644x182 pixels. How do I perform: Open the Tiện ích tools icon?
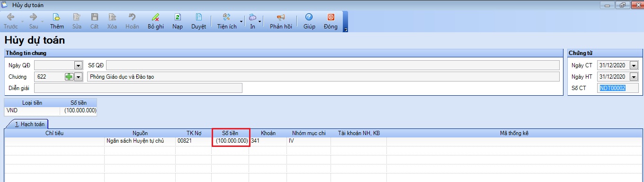tap(226, 17)
